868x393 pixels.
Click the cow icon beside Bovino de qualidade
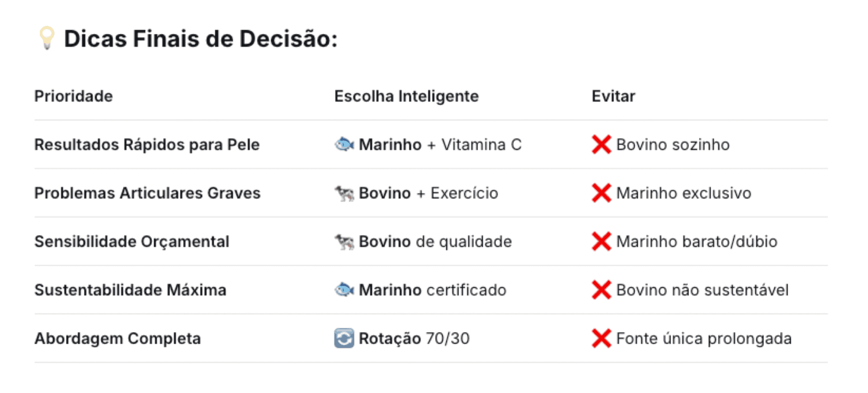[344, 242]
